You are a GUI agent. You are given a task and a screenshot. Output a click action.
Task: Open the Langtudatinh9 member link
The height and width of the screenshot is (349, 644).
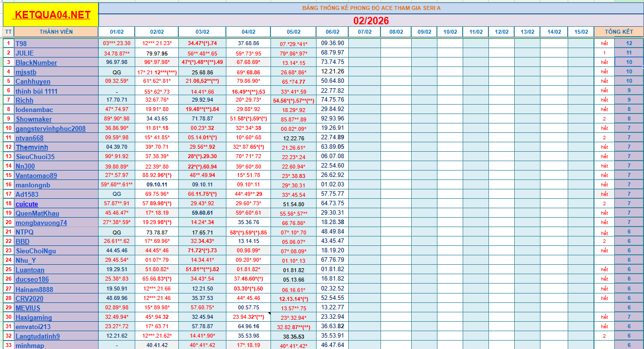[x=37, y=336]
